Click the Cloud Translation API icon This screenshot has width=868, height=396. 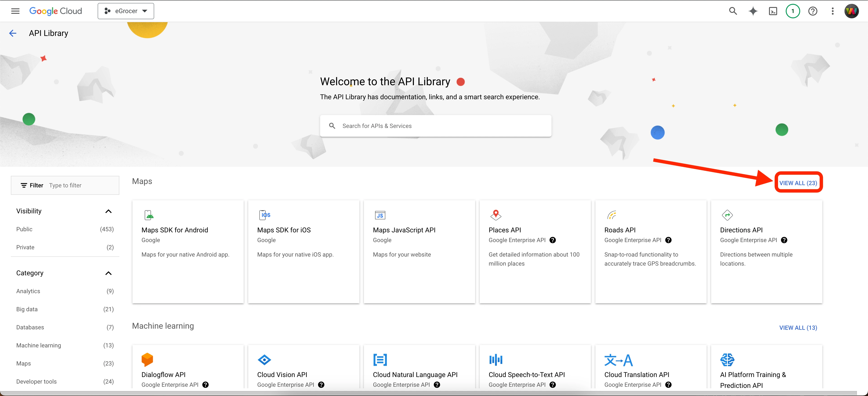[x=618, y=360]
